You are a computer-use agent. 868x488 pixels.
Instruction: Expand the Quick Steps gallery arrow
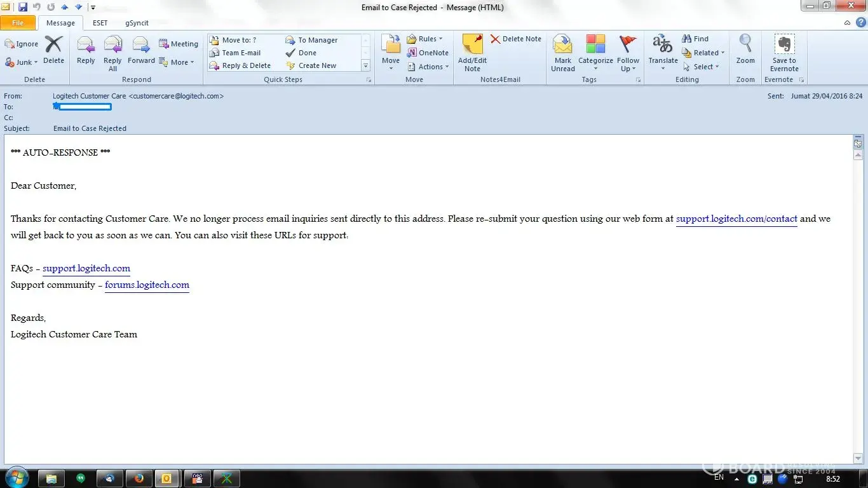pos(365,66)
